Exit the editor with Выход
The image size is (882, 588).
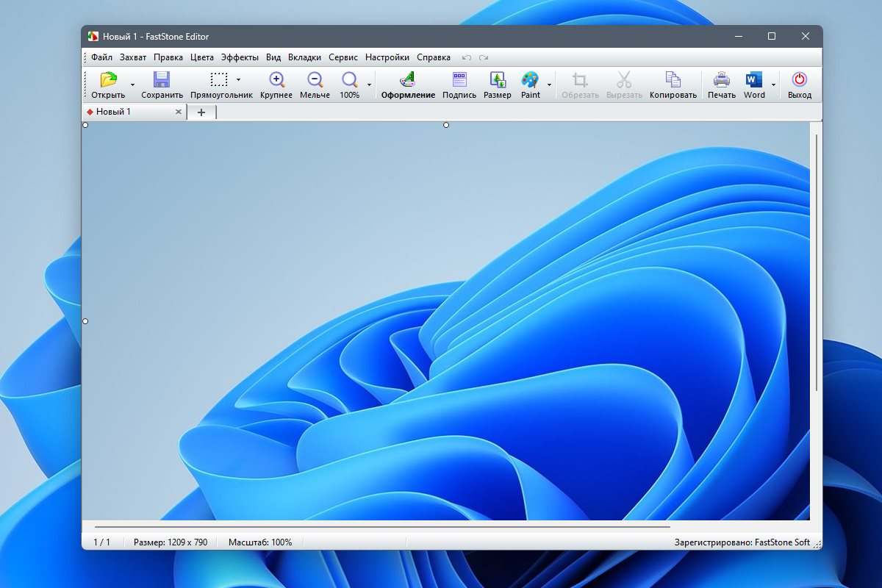[800, 85]
